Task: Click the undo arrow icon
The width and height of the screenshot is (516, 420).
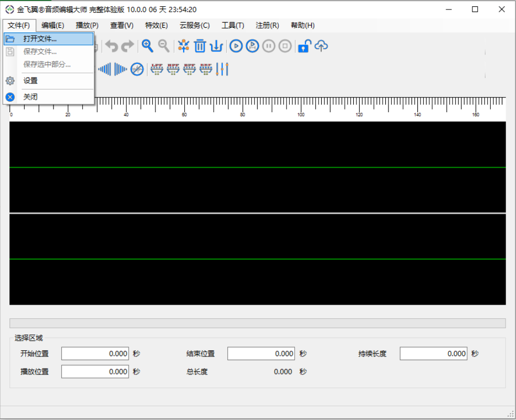Action: pyautogui.click(x=111, y=46)
